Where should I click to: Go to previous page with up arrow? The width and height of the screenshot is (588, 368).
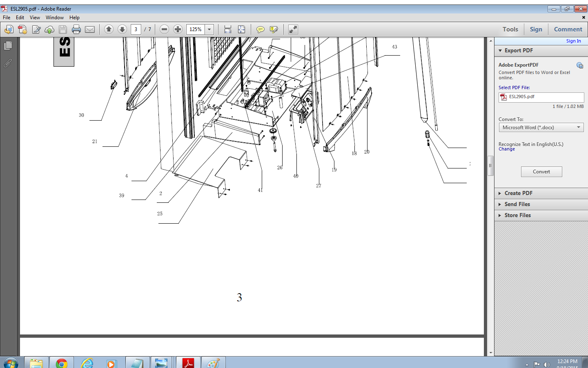pyautogui.click(x=109, y=29)
